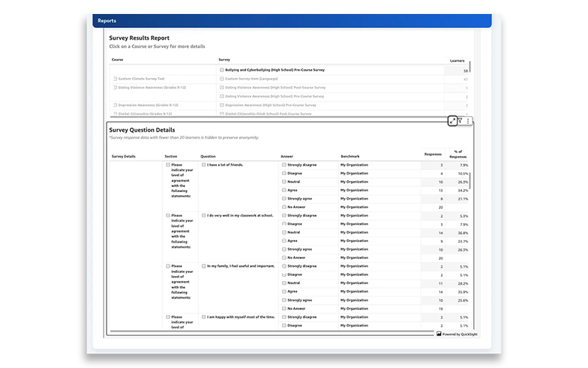
Task: Collapse the first Strongly disagree answer row
Action: [x=284, y=165]
